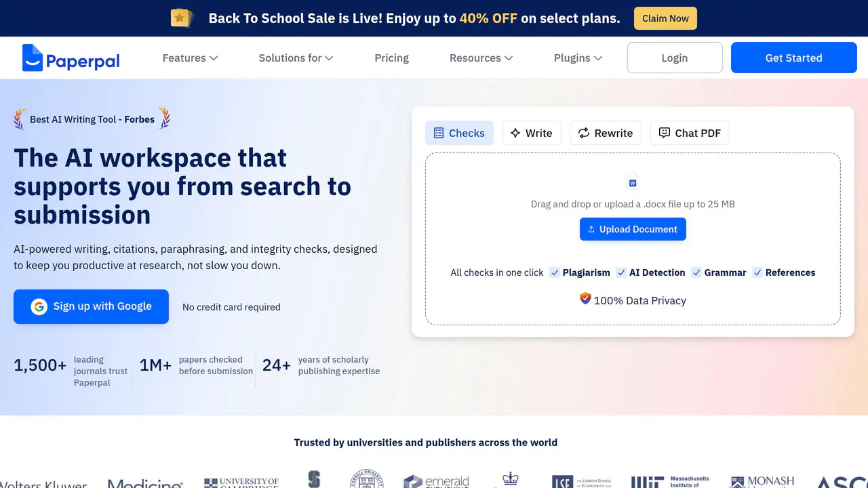The image size is (868, 488).
Task: Click the Paperpal logo
Action: click(71, 58)
